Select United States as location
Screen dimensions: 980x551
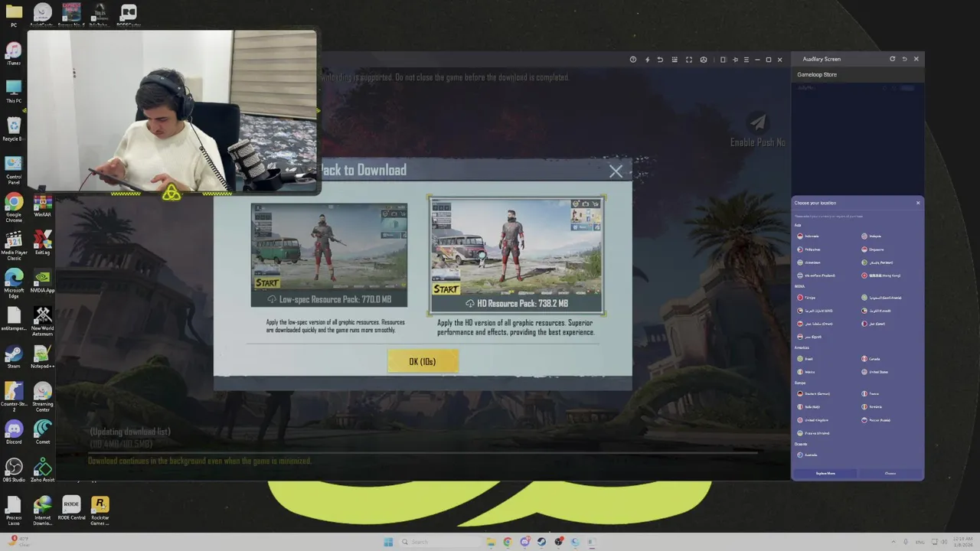click(875, 372)
